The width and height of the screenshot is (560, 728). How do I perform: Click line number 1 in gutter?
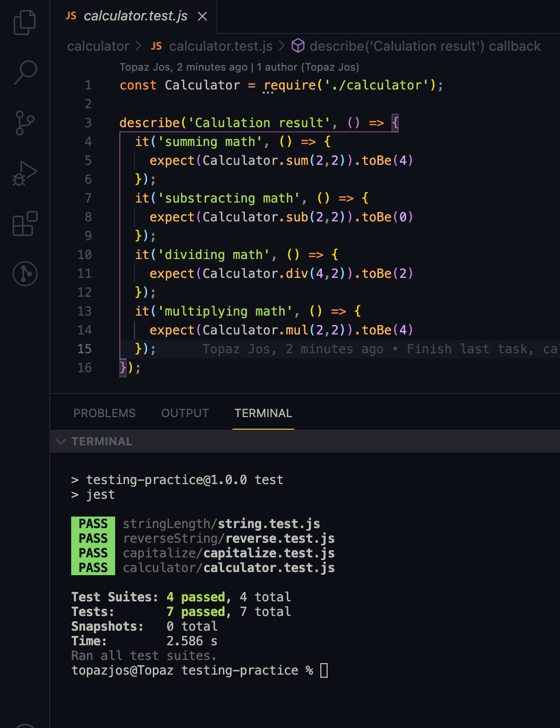point(88,85)
